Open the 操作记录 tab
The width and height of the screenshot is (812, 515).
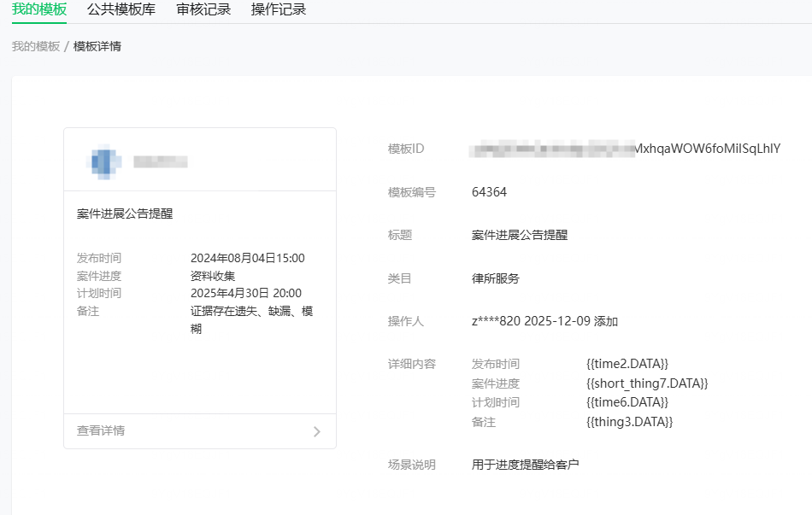279,9
